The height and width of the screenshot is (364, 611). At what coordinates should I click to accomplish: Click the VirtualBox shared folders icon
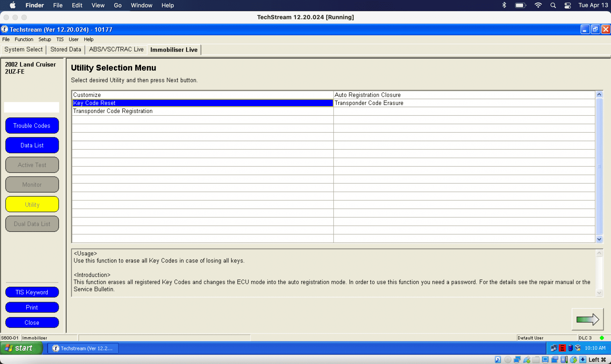coord(536,360)
